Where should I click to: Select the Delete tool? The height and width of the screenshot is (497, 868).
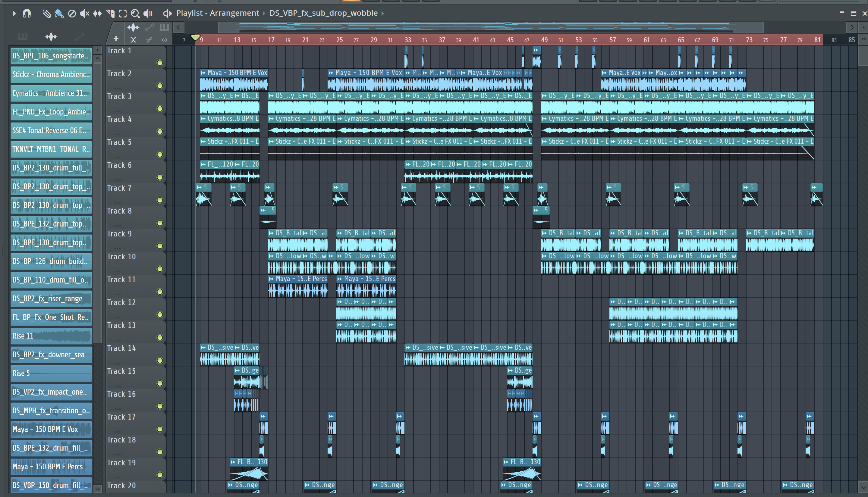(x=72, y=14)
